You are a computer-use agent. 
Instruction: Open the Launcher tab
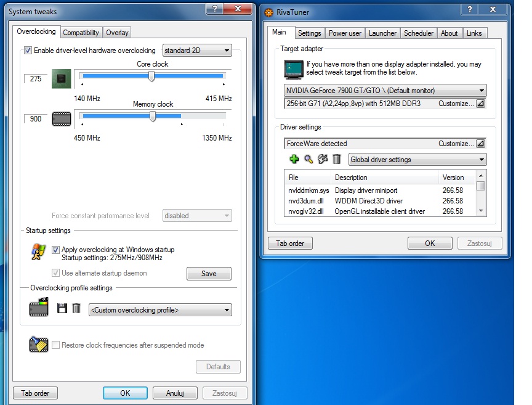click(x=382, y=33)
